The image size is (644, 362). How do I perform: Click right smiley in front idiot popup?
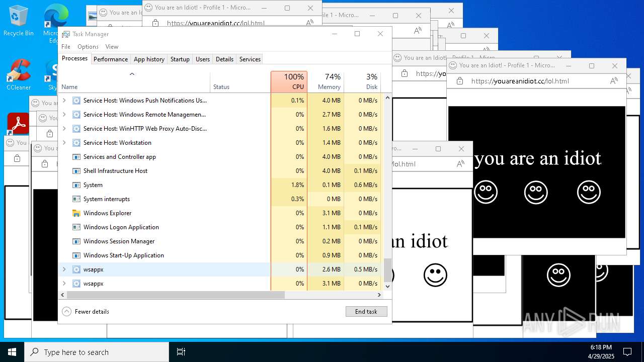[589, 192]
